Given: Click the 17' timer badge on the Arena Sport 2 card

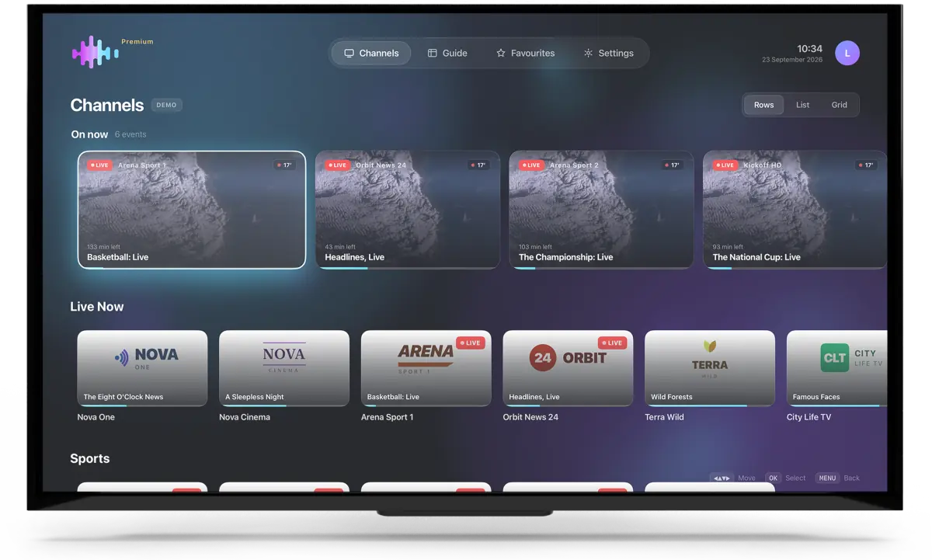Looking at the screenshot, I should tap(673, 165).
